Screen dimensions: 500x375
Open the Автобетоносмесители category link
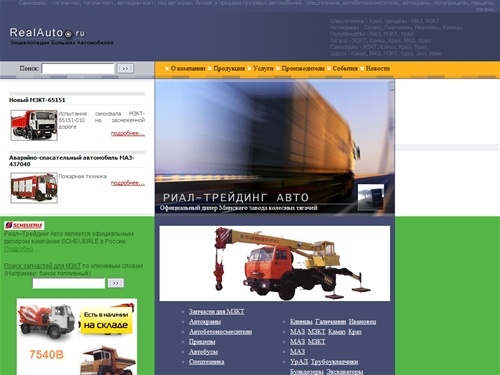(220, 332)
